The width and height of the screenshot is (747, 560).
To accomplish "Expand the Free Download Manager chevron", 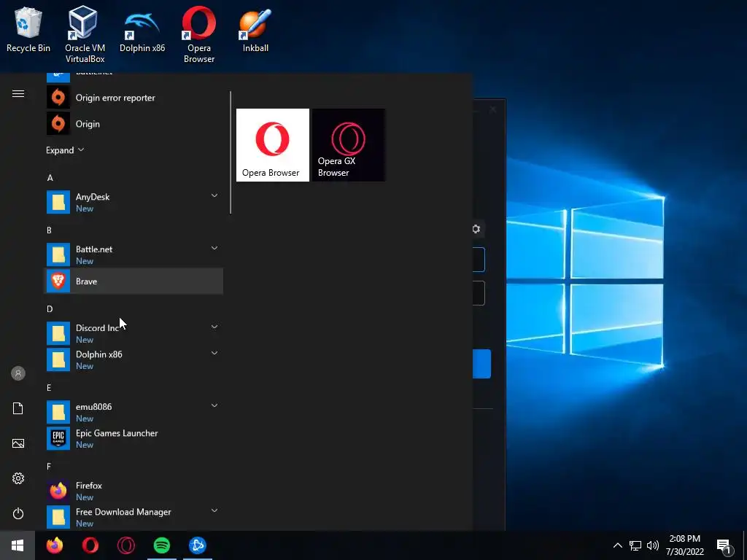I will click(x=214, y=510).
